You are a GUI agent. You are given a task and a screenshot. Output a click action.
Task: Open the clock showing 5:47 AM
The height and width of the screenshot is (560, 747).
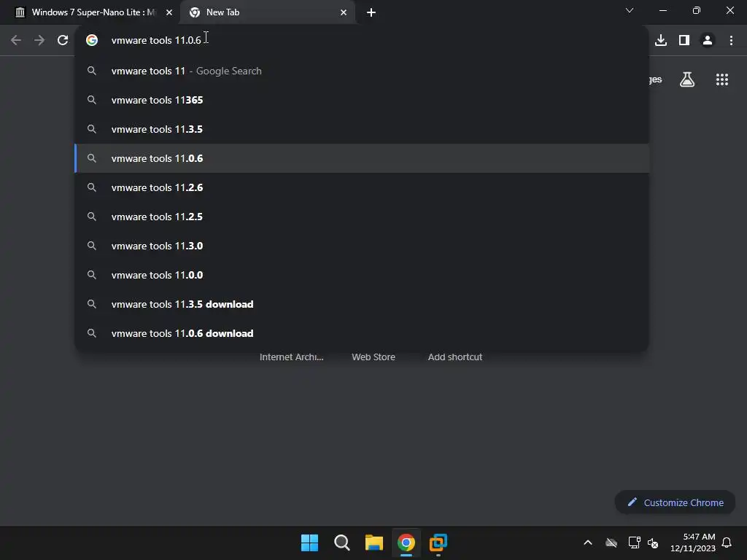[693, 542]
